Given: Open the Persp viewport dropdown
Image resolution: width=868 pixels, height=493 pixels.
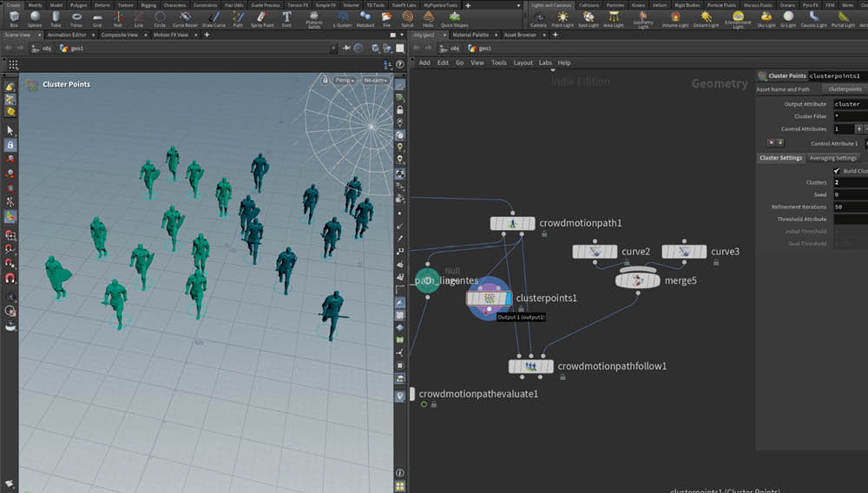Looking at the screenshot, I should (x=343, y=80).
